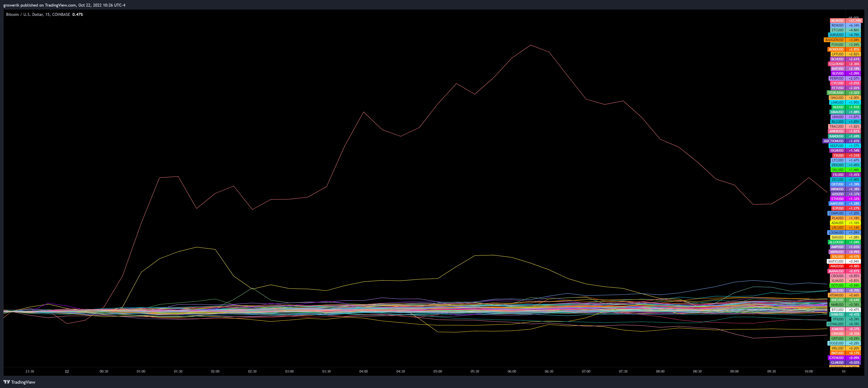
Task: Click the TradingView logo at the bottom left
Action: 19,382
